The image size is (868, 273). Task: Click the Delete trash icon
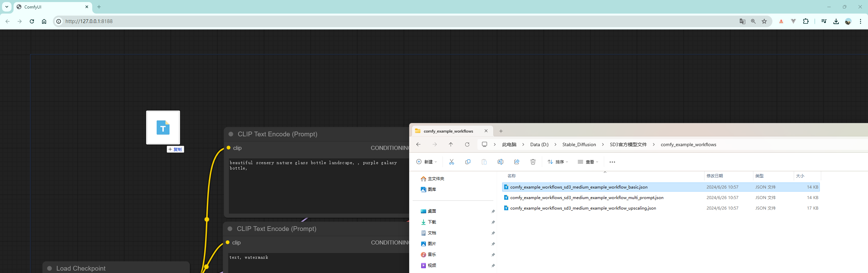533,162
